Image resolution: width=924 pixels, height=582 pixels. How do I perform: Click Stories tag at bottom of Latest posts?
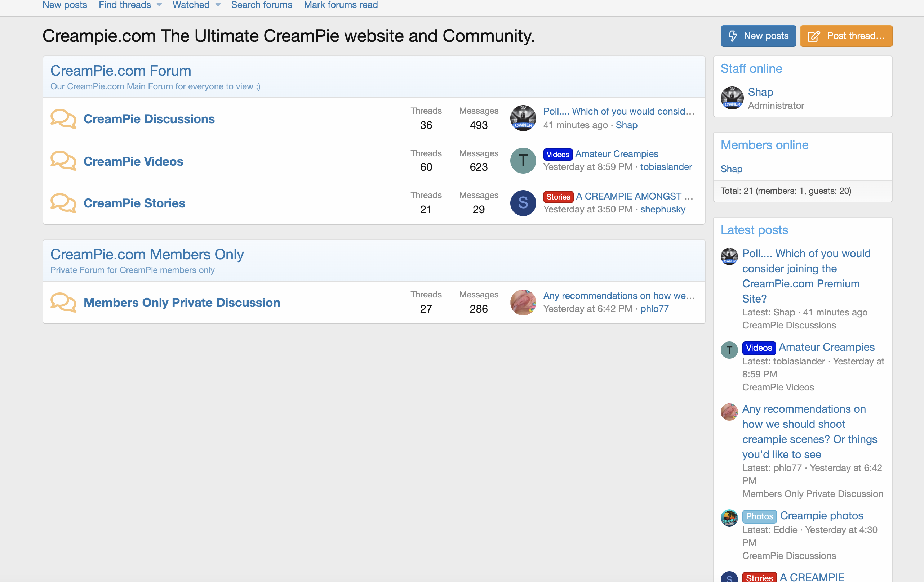click(x=759, y=577)
